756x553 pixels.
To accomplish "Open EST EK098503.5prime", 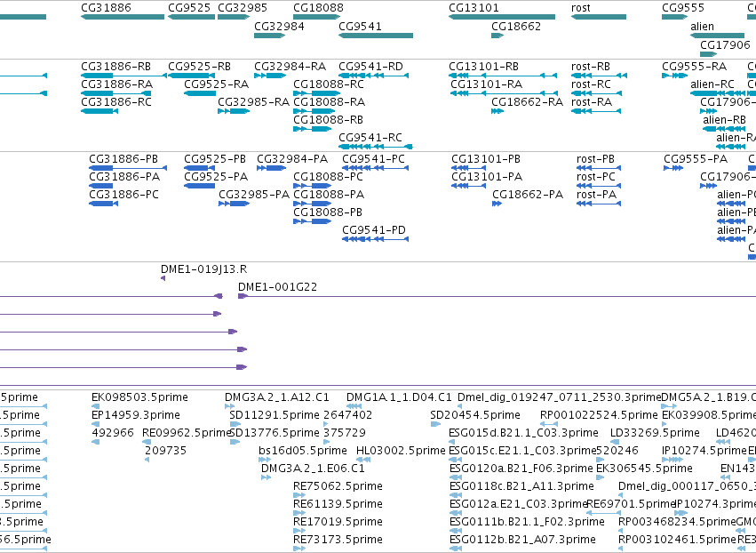I will [x=139, y=397].
